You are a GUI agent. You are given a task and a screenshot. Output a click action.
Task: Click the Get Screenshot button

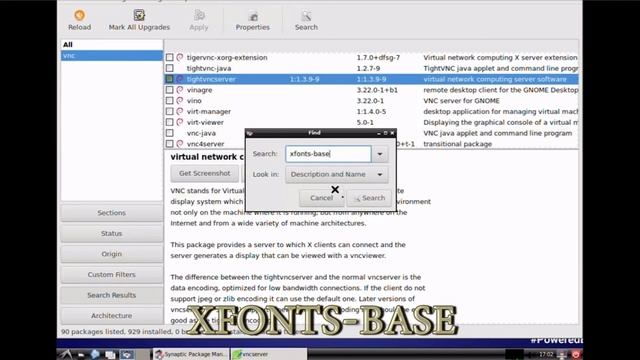pyautogui.click(x=204, y=173)
